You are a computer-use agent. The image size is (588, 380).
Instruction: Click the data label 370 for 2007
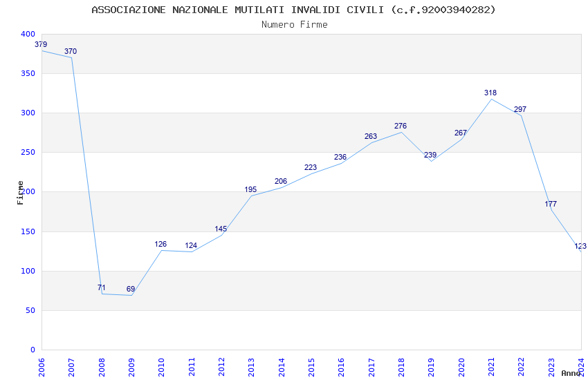click(x=71, y=51)
